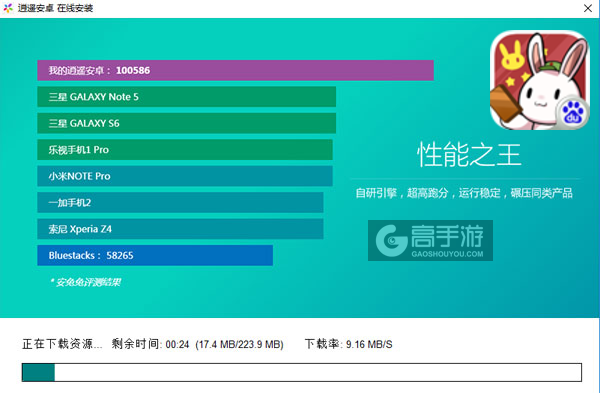
Task: Click the Baidu paw badge on game icon
Action: (x=572, y=112)
